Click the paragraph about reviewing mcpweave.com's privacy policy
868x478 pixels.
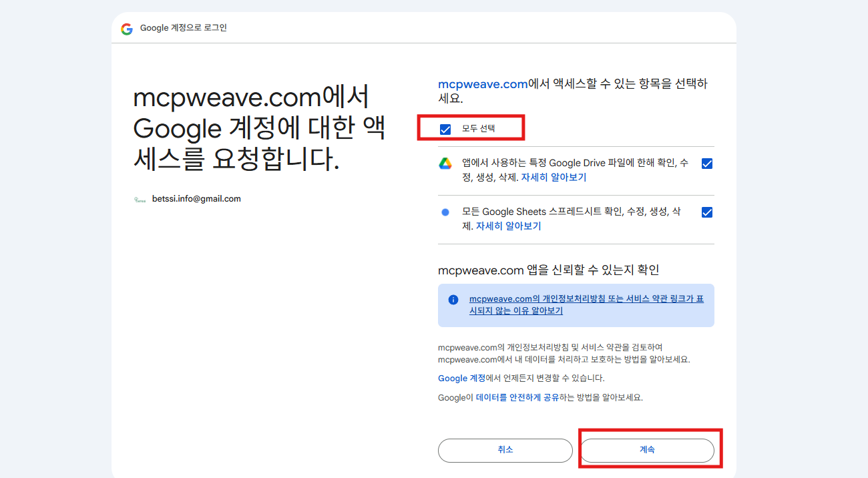(x=564, y=353)
